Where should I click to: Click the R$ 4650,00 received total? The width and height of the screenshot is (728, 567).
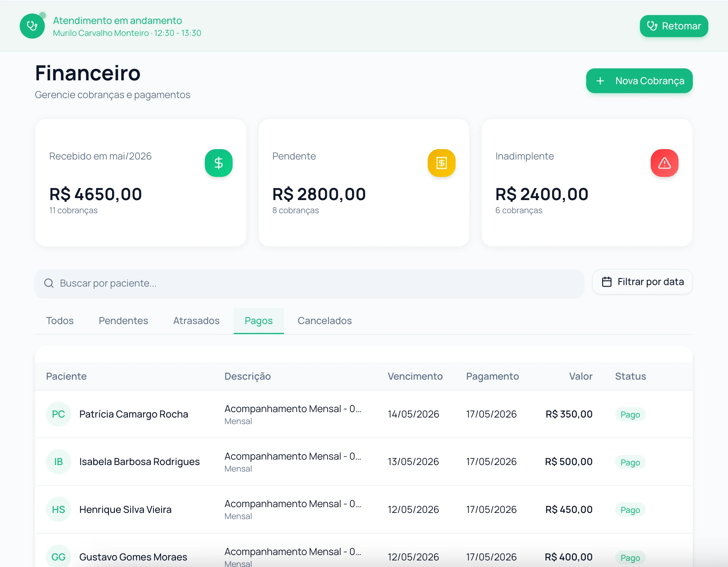(x=95, y=194)
